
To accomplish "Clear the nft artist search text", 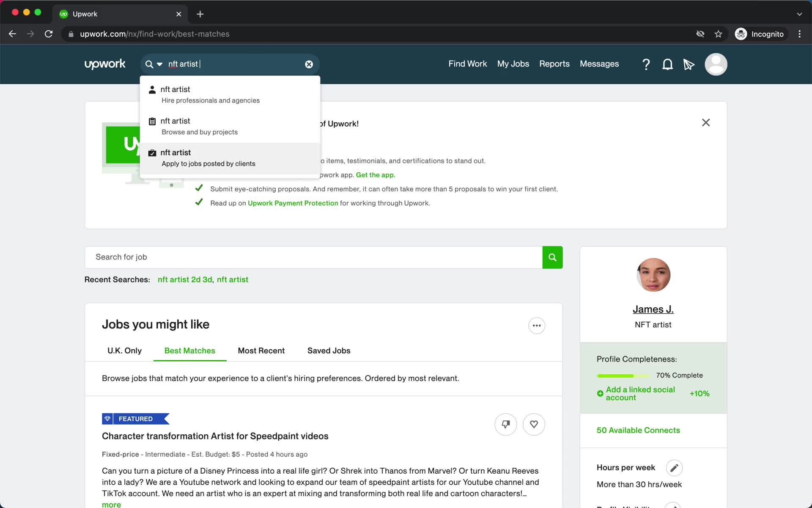I will point(309,64).
